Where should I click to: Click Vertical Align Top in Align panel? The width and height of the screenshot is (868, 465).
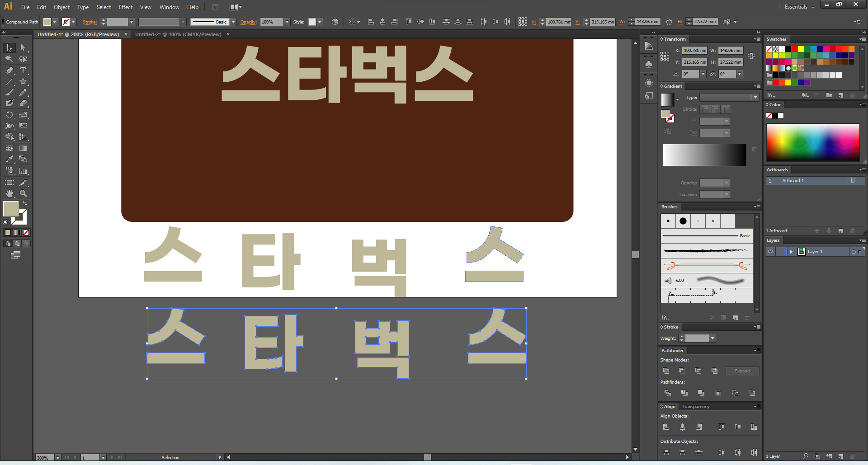(x=722, y=427)
